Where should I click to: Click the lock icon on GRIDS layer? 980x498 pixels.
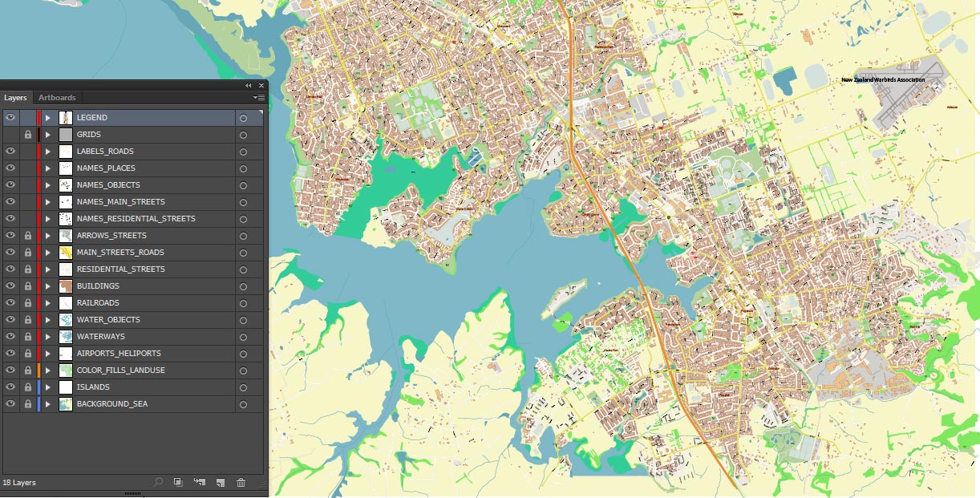28,135
